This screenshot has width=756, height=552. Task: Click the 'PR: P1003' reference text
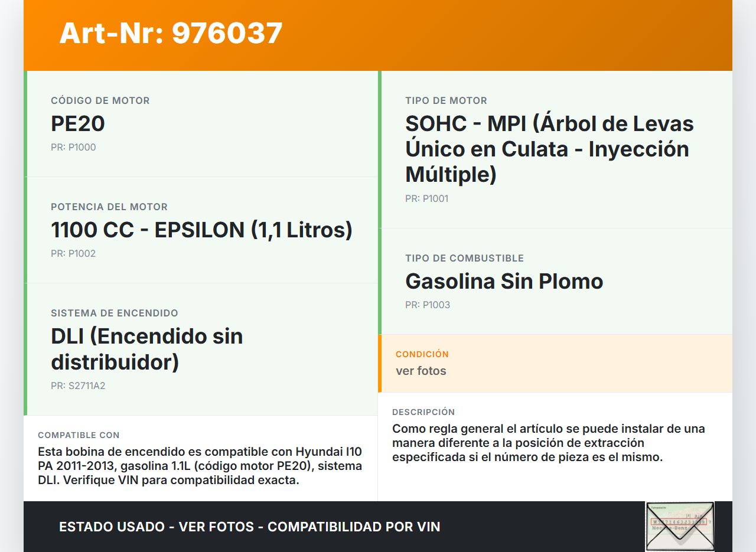[428, 305]
